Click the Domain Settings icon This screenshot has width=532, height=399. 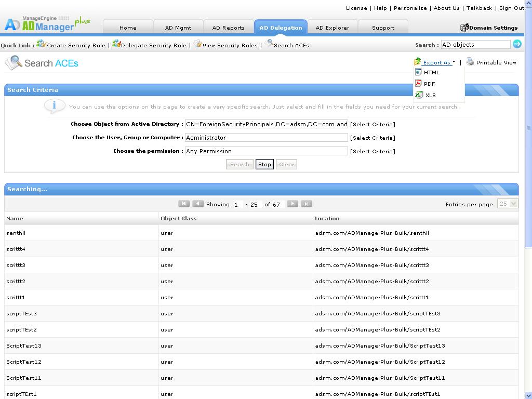click(x=464, y=28)
